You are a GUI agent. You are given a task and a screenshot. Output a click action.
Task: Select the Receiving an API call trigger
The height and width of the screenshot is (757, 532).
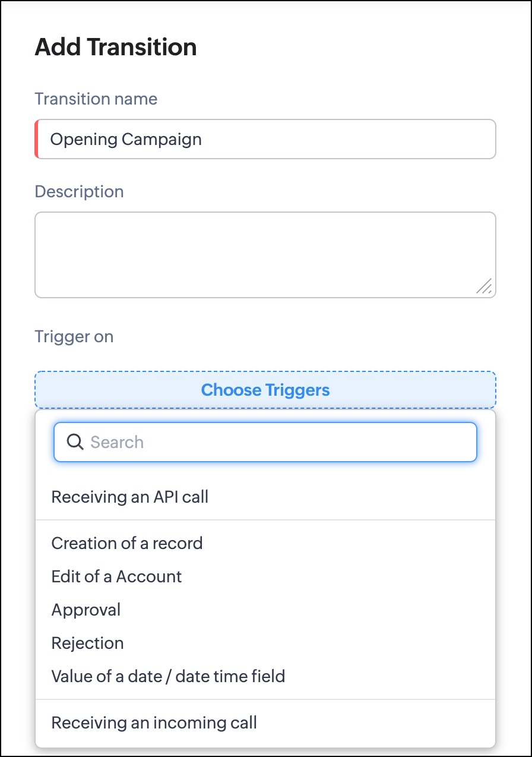[x=130, y=497]
